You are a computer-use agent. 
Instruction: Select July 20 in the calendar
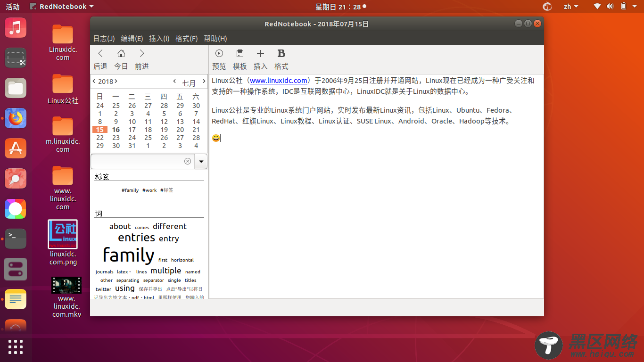click(x=180, y=130)
